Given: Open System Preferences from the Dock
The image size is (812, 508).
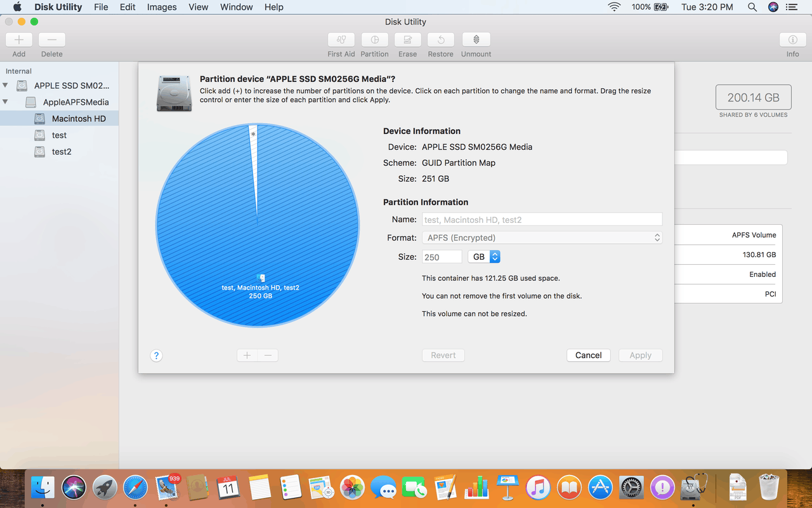Looking at the screenshot, I should [x=631, y=488].
